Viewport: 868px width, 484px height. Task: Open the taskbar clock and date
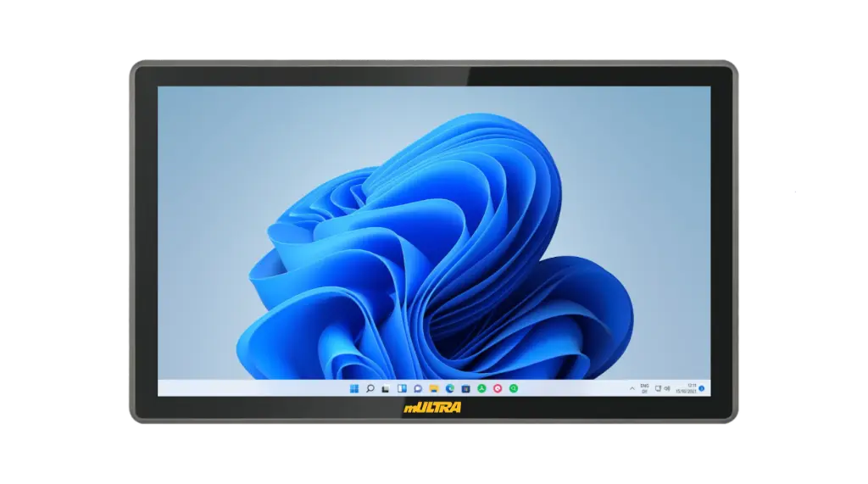(687, 389)
